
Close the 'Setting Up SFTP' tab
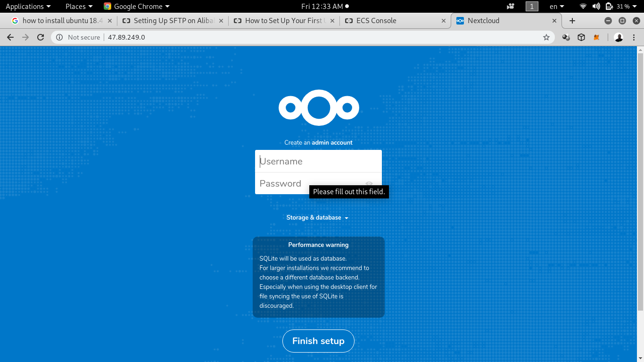[x=221, y=21]
